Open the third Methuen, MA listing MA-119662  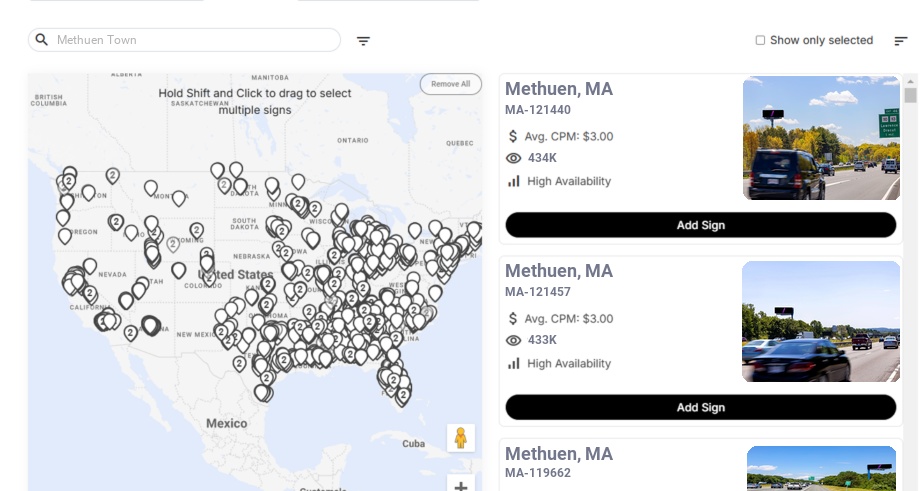click(558, 454)
